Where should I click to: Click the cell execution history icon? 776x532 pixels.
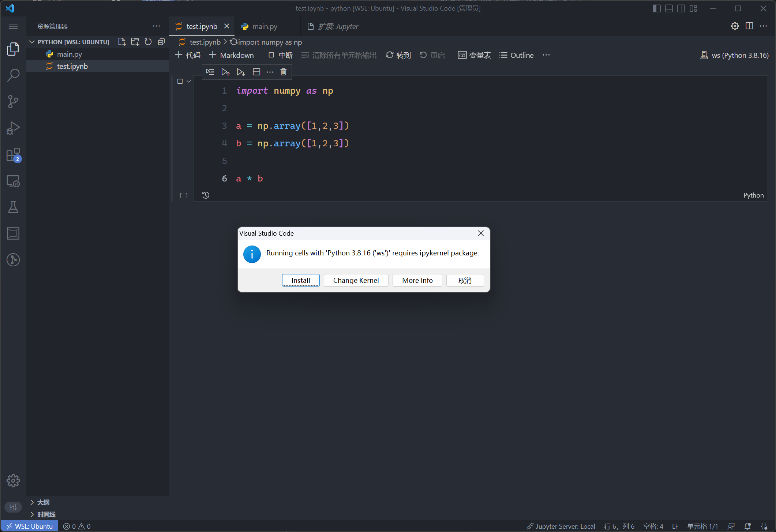[206, 195]
